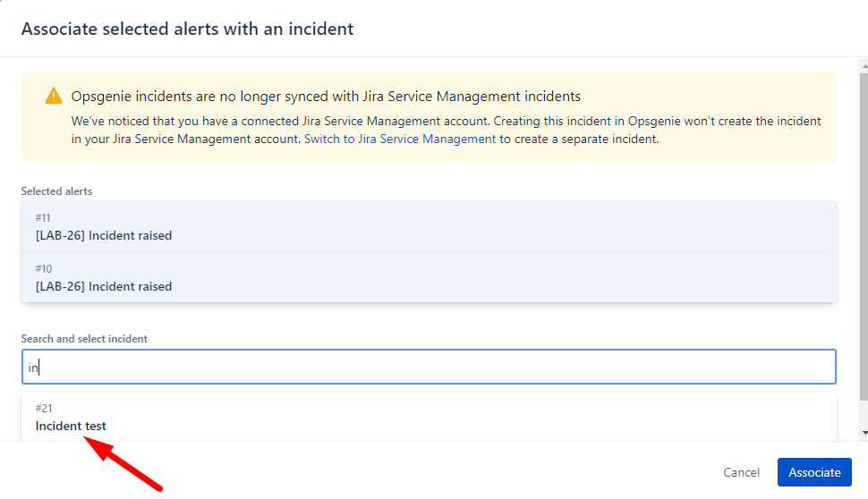Click the warning heading about Opsgenie incidents
The height and width of the screenshot is (499, 868).
coord(326,97)
